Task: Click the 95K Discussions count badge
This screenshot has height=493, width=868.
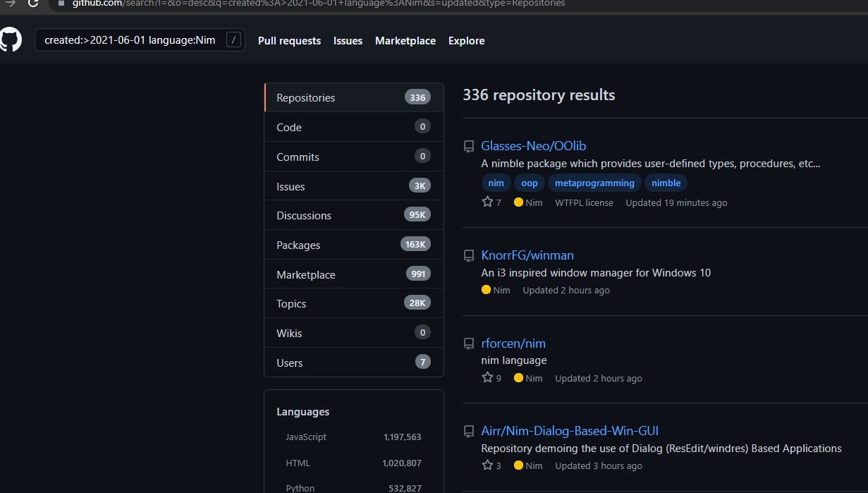Action: 417,215
